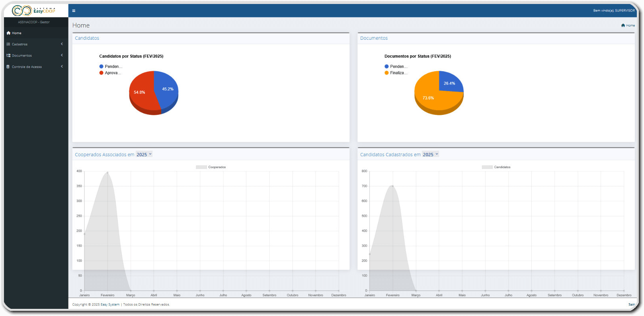Open year dropdown for Cooperados Associados
The height and width of the screenshot is (316, 644).
pos(144,155)
